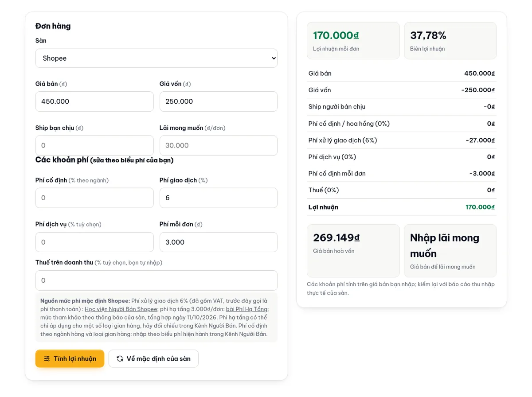The width and height of the screenshot is (532, 397).
Task: Click the Giá vốn row value -250.000đ
Action: 478,90
